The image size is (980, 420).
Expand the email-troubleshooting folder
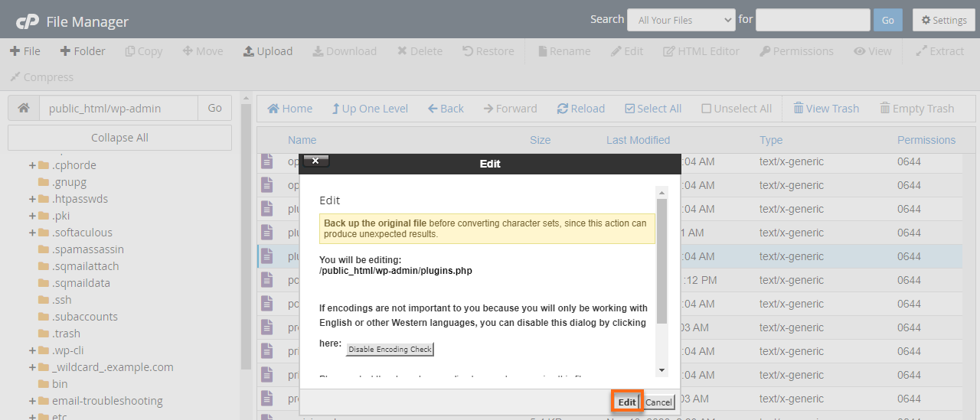point(32,401)
